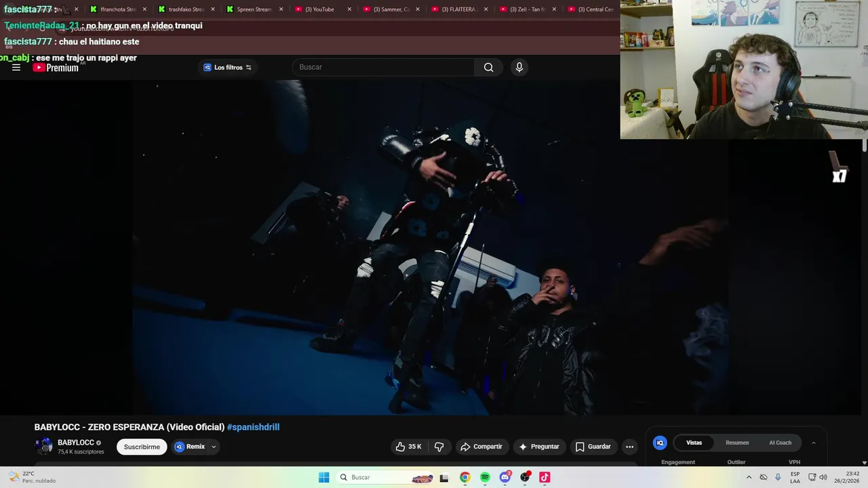Screen dimensions: 868x488
Task: Switch to the (3) Sammer tab
Action: tap(391, 9)
